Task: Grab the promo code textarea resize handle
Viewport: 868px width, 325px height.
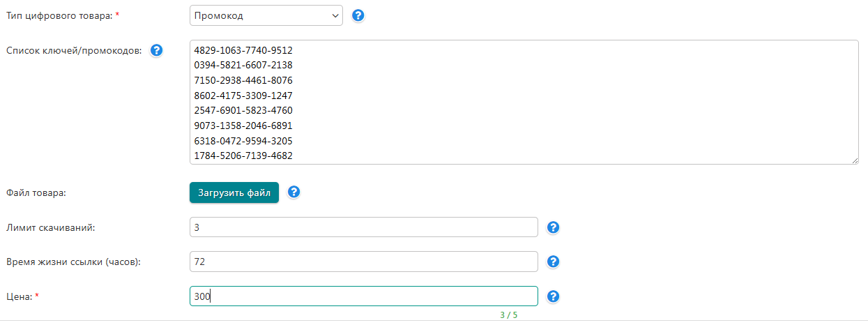Action: (854, 160)
